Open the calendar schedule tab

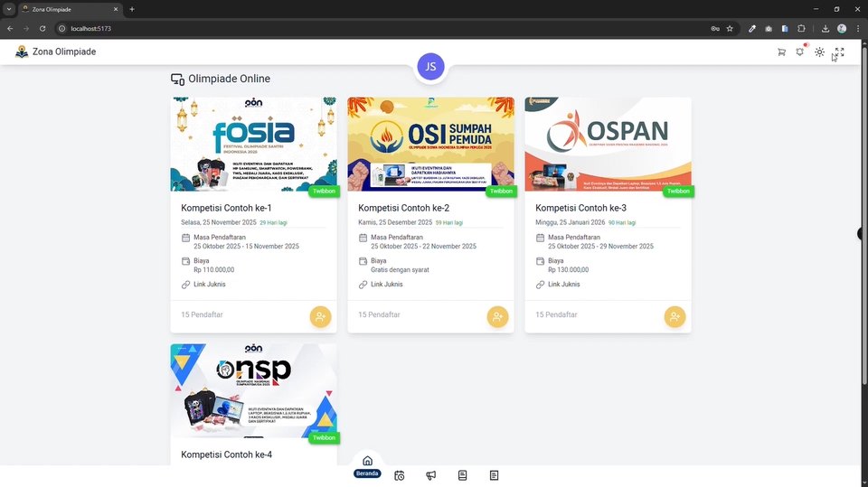click(399, 475)
